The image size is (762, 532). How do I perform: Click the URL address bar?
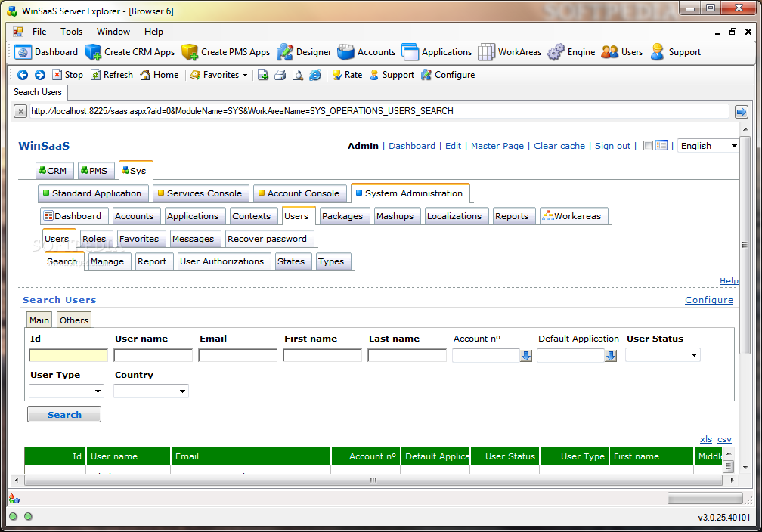point(379,111)
